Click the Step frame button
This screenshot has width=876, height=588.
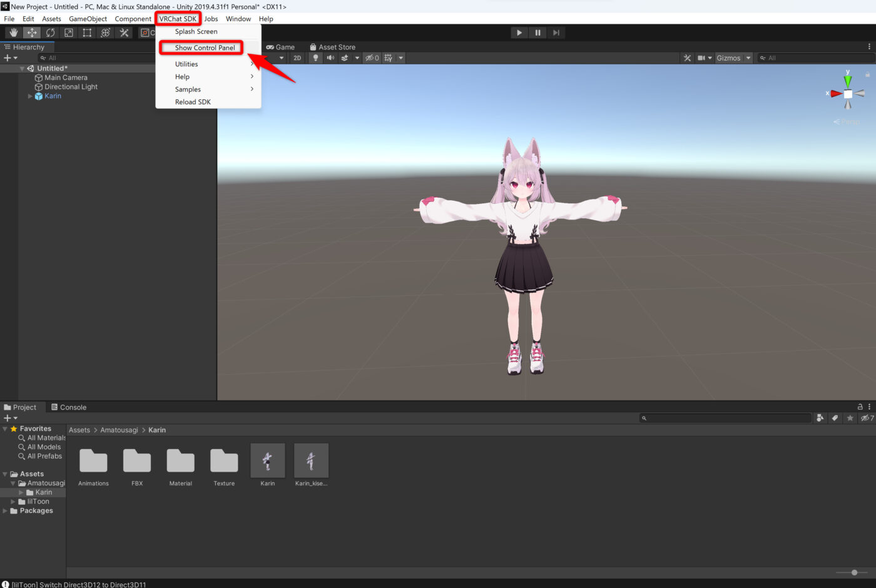click(556, 33)
